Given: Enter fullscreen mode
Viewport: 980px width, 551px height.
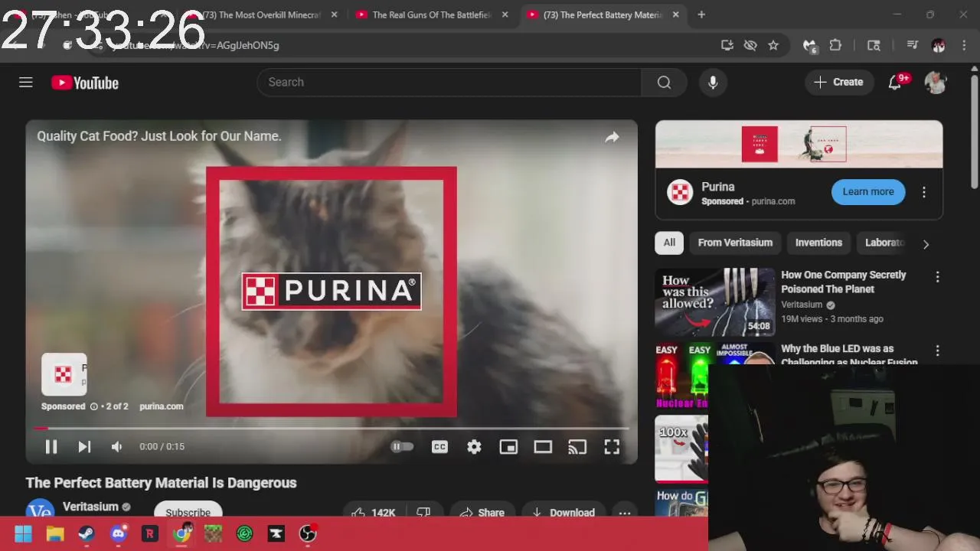Looking at the screenshot, I should [x=612, y=447].
